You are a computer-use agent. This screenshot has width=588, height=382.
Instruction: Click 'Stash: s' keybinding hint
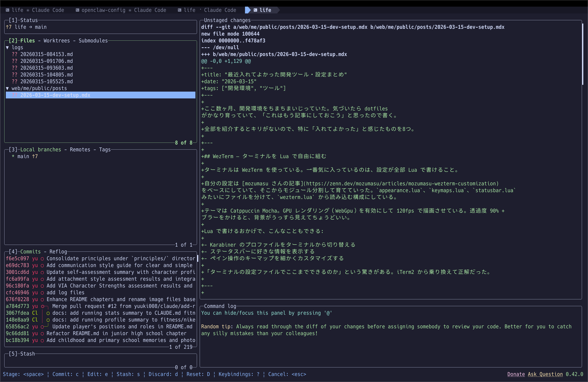pyautogui.click(x=128, y=374)
